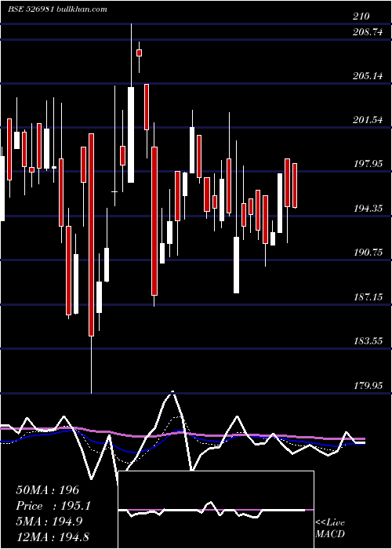Image resolution: width=392 pixels, height=549 pixels.
Task: Click the 5MA : 194.9 readout
Action: click(49, 521)
